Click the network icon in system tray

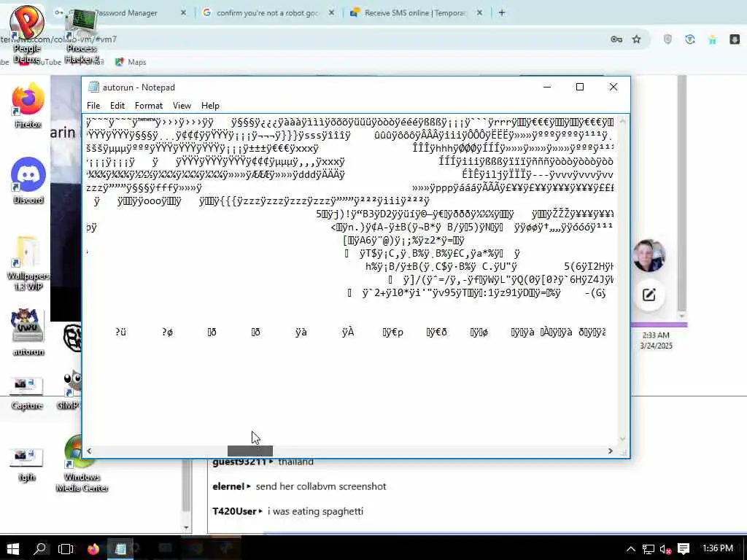tap(648, 550)
